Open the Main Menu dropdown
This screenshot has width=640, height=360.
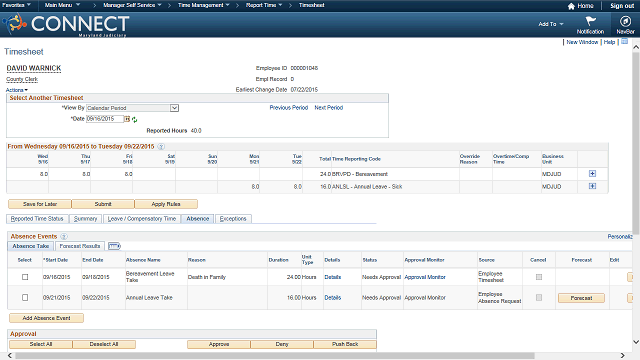[62, 5]
